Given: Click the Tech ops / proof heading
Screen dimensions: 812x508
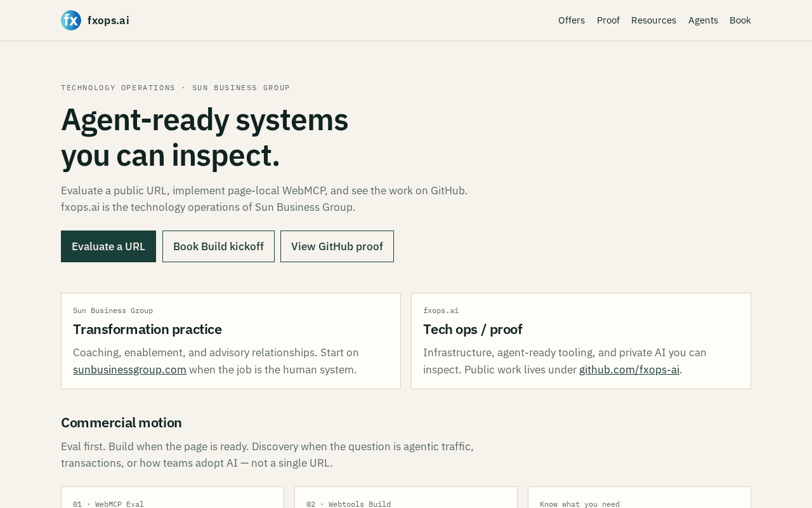Looking at the screenshot, I should click(x=473, y=330).
